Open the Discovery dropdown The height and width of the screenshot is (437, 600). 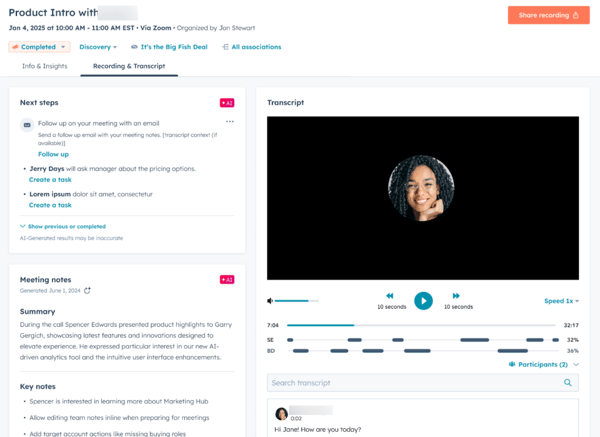tap(98, 47)
